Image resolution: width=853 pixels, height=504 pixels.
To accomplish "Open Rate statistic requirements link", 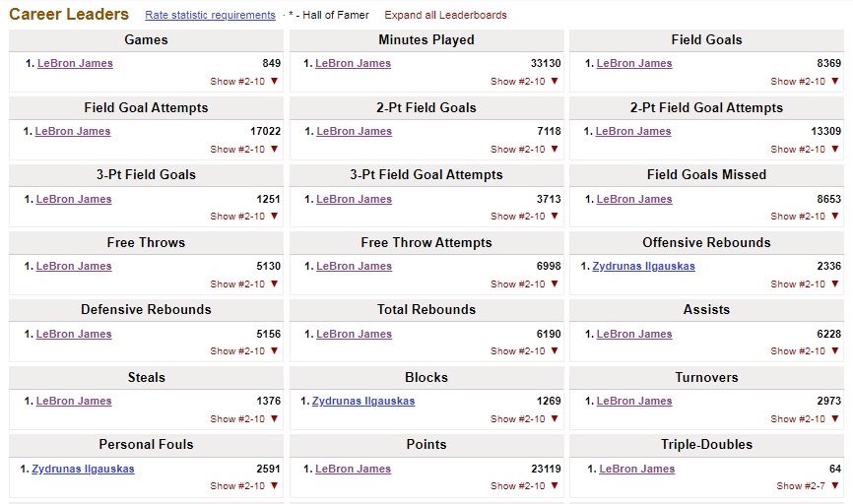I will tap(210, 16).
